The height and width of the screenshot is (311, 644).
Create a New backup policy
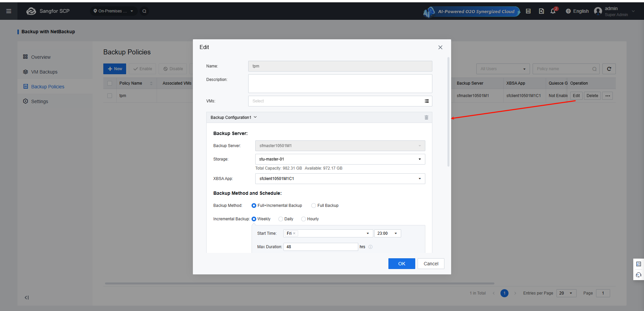point(115,69)
